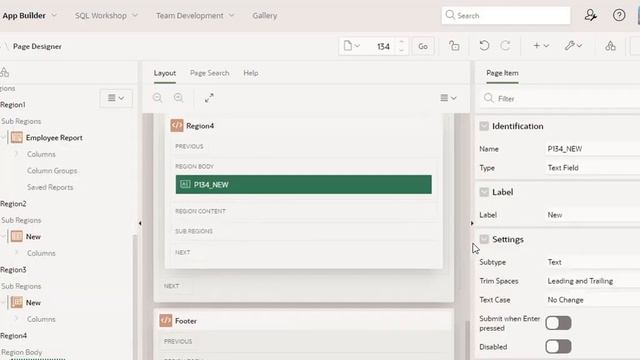This screenshot has height=360, width=640.
Task: Open the SQL Workshop menu
Action: (x=106, y=16)
